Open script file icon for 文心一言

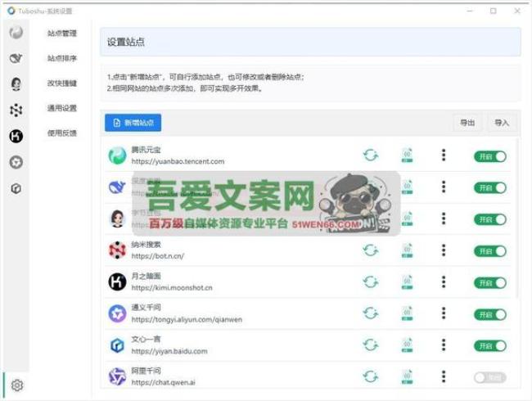point(407,345)
